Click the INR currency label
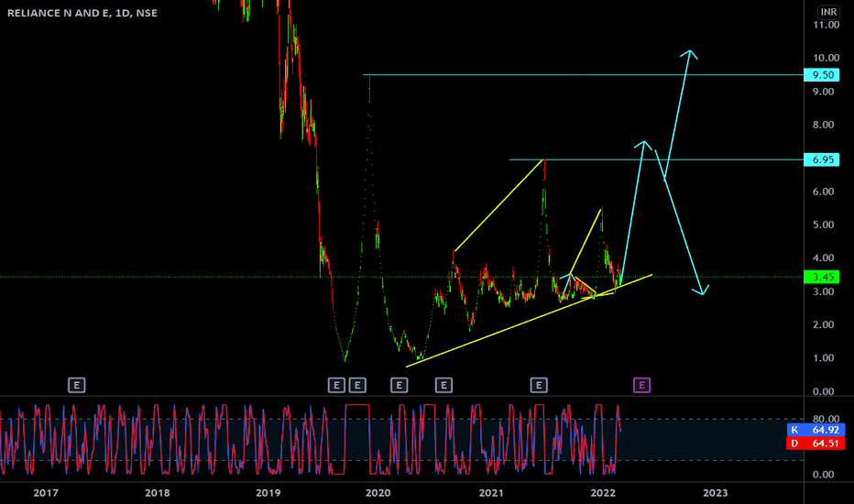The width and height of the screenshot is (854, 504). (x=828, y=11)
